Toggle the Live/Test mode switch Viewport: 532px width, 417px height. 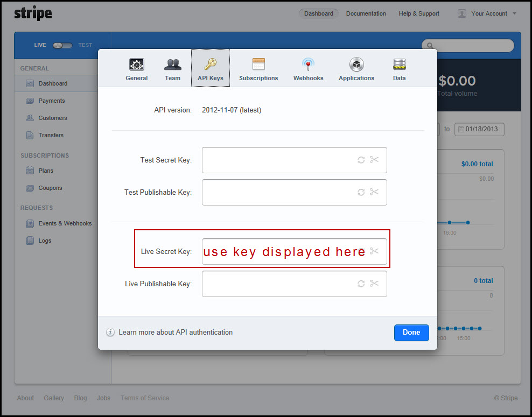62,45
